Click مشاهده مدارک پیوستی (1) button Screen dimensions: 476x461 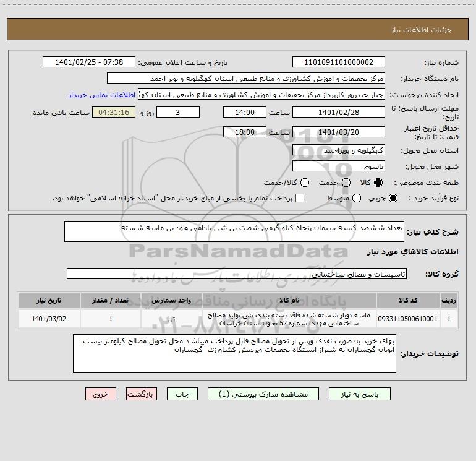263,394
